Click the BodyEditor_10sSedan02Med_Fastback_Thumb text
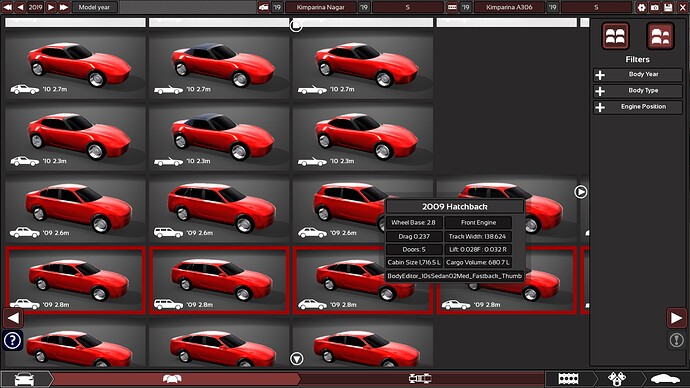This screenshot has width=690, height=388. (x=455, y=276)
